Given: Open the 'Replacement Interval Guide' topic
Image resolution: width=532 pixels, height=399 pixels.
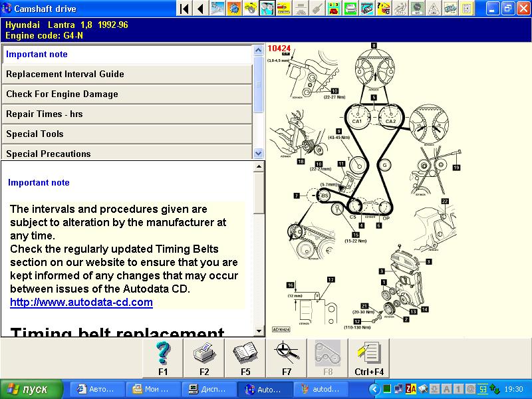Looking at the screenshot, I should click(127, 74).
